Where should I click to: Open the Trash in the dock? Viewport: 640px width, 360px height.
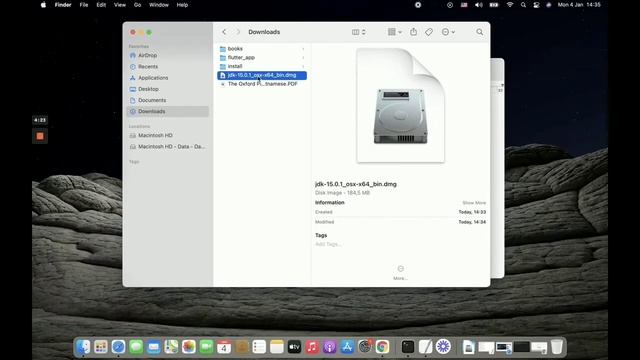pos(557,347)
